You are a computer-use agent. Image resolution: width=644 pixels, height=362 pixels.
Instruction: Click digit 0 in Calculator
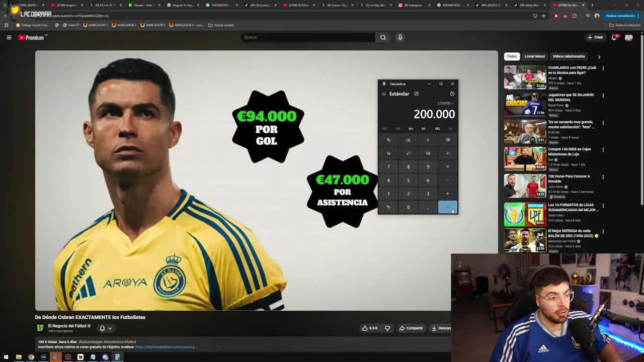tap(408, 207)
